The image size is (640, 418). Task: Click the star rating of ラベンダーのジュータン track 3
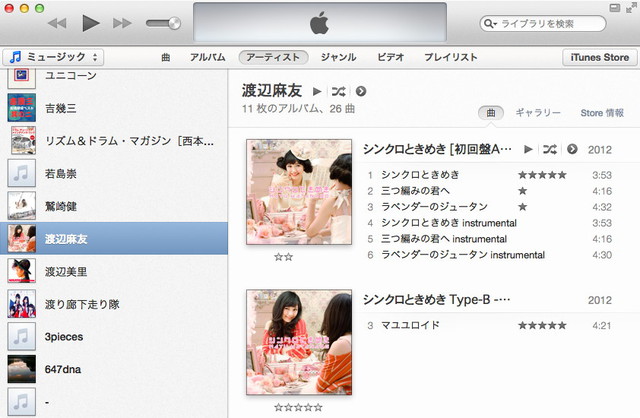[x=522, y=207]
